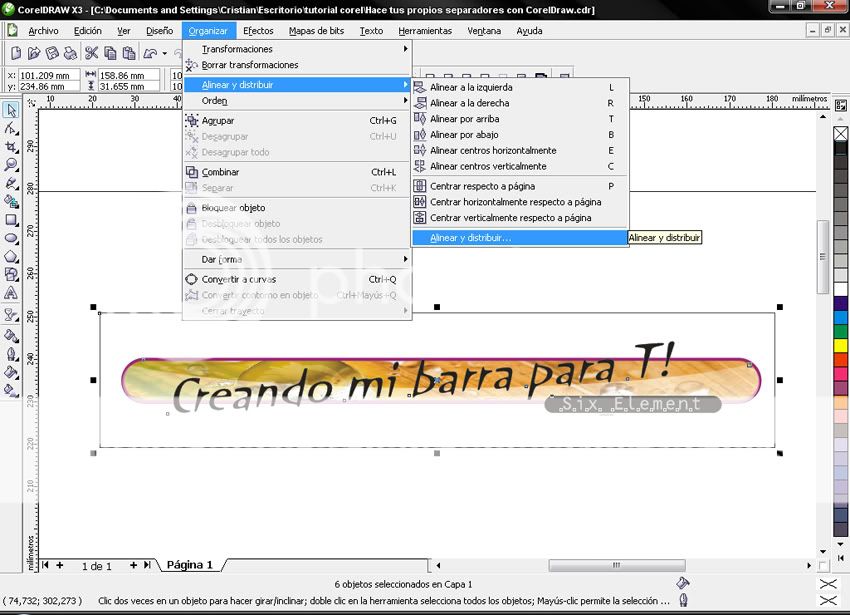Click the Save diskette icon
This screenshot has height=615, width=850.
pyautogui.click(x=52, y=53)
